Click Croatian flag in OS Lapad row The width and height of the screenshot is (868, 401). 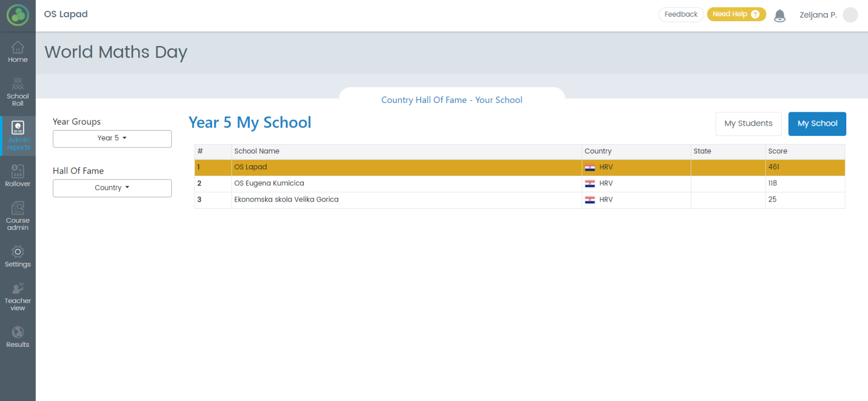(x=590, y=167)
